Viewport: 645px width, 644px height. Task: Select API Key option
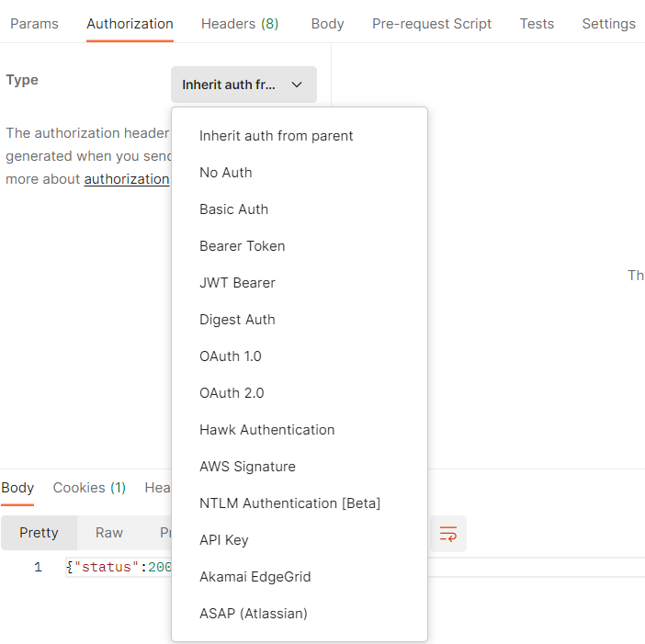[224, 540]
